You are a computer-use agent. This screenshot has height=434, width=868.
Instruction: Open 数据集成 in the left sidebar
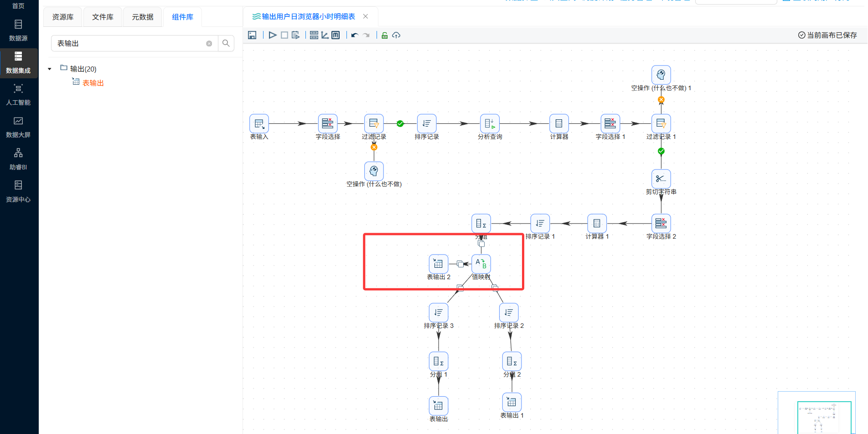pyautogui.click(x=18, y=62)
